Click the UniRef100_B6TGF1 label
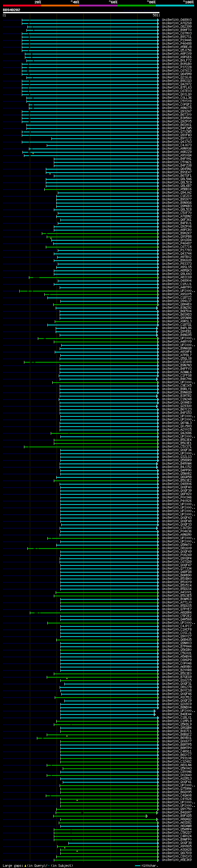 point(176,176)
